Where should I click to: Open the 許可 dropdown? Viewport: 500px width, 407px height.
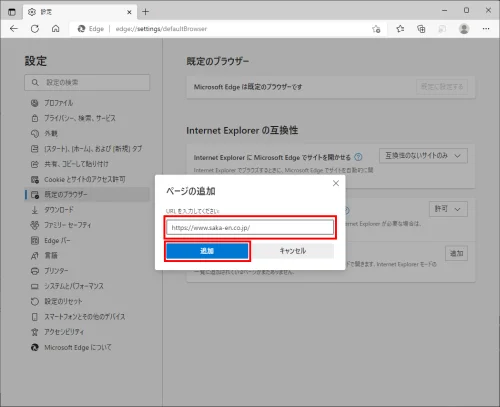(448, 209)
